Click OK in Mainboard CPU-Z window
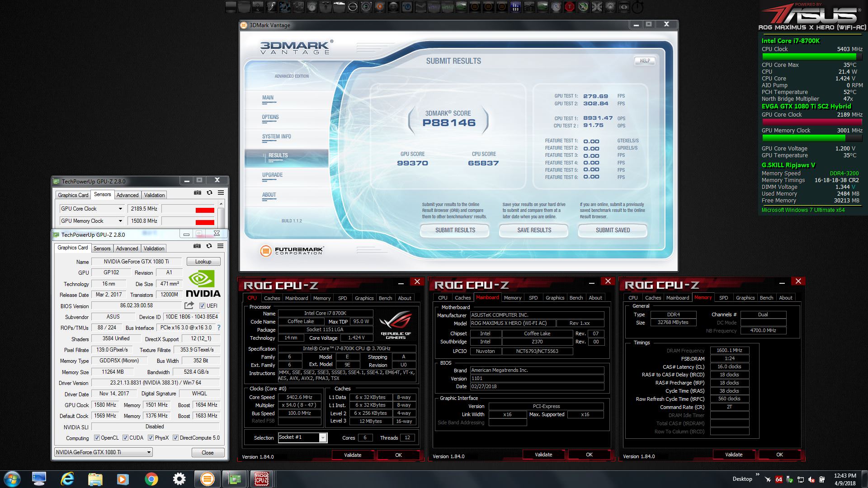868x488 pixels. tap(589, 455)
